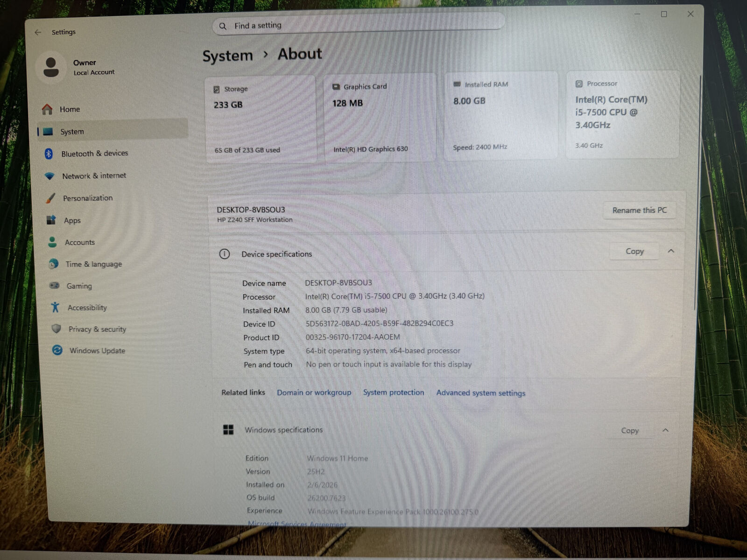This screenshot has height=560, width=747.
Task: Click the Network & internet wifi icon
Action: (49, 176)
